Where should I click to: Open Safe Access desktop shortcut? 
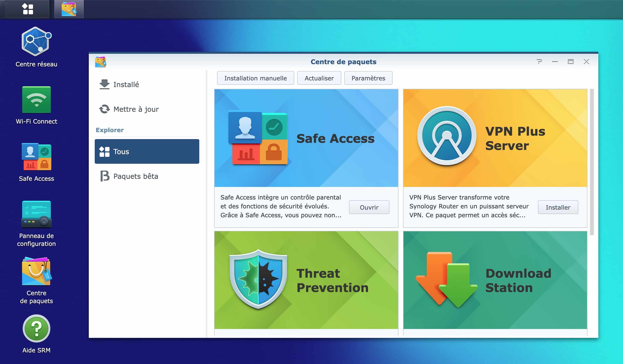pyautogui.click(x=36, y=163)
